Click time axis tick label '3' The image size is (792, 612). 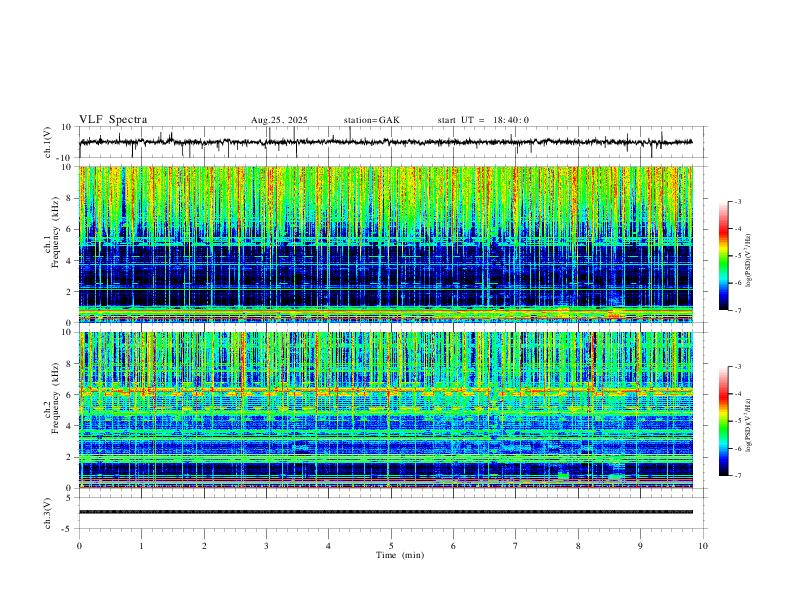[x=266, y=546]
